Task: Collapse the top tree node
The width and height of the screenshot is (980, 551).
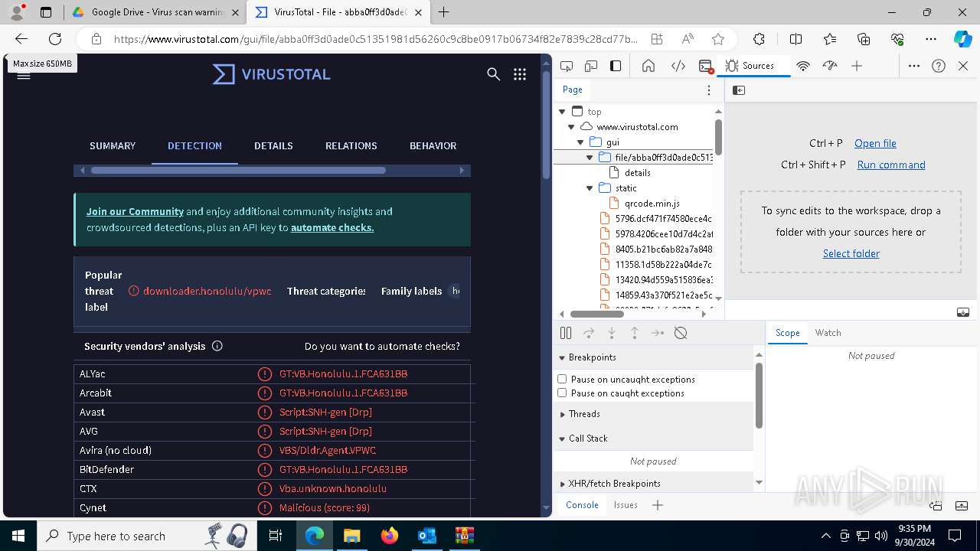Action: point(563,112)
